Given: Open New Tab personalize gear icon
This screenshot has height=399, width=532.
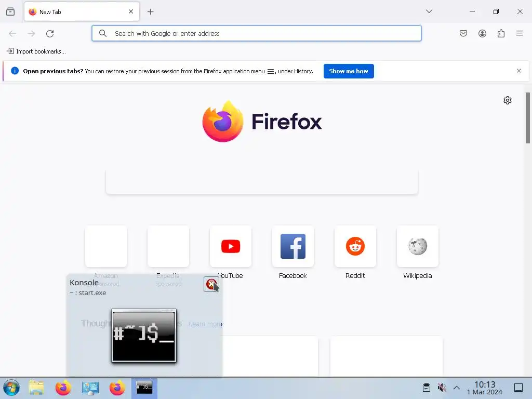Looking at the screenshot, I should pos(508,100).
